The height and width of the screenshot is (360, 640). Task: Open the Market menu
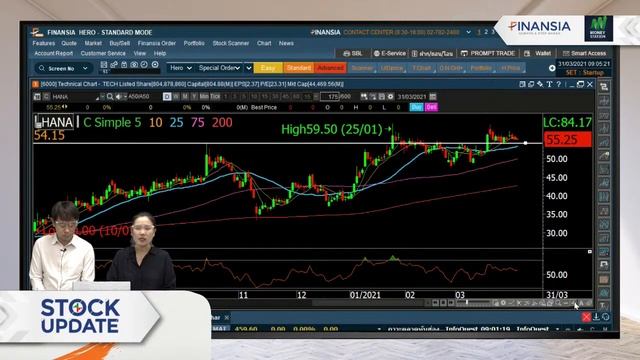pyautogui.click(x=93, y=43)
